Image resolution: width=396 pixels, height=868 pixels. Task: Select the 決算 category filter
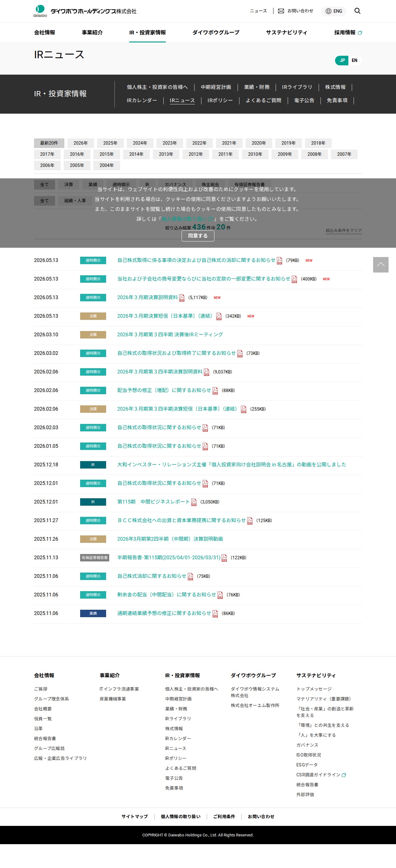[69, 184]
